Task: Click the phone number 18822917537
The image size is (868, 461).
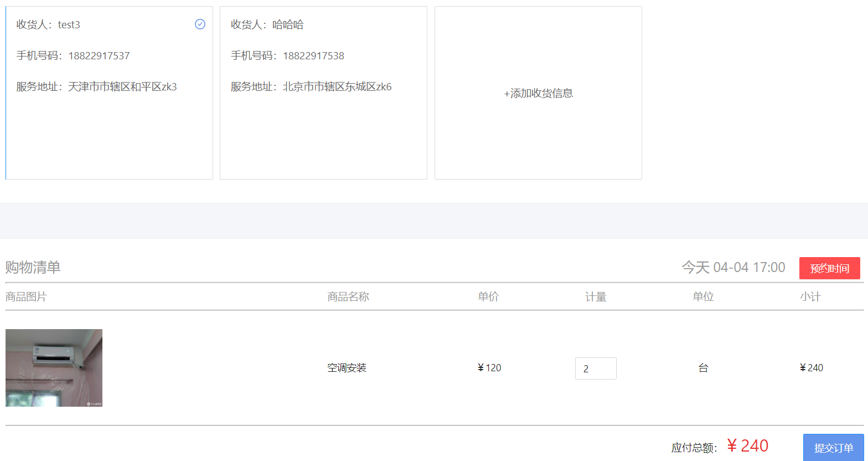Action: 99,55
